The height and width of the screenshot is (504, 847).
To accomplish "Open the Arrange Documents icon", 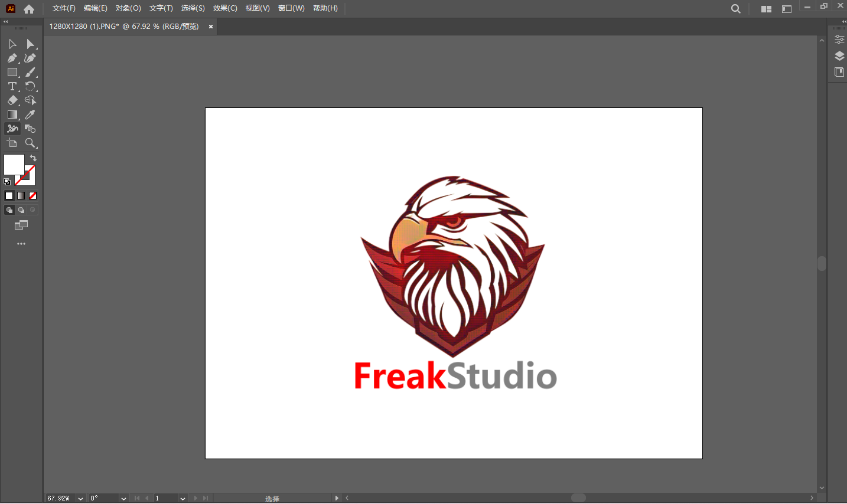I will pos(766,9).
